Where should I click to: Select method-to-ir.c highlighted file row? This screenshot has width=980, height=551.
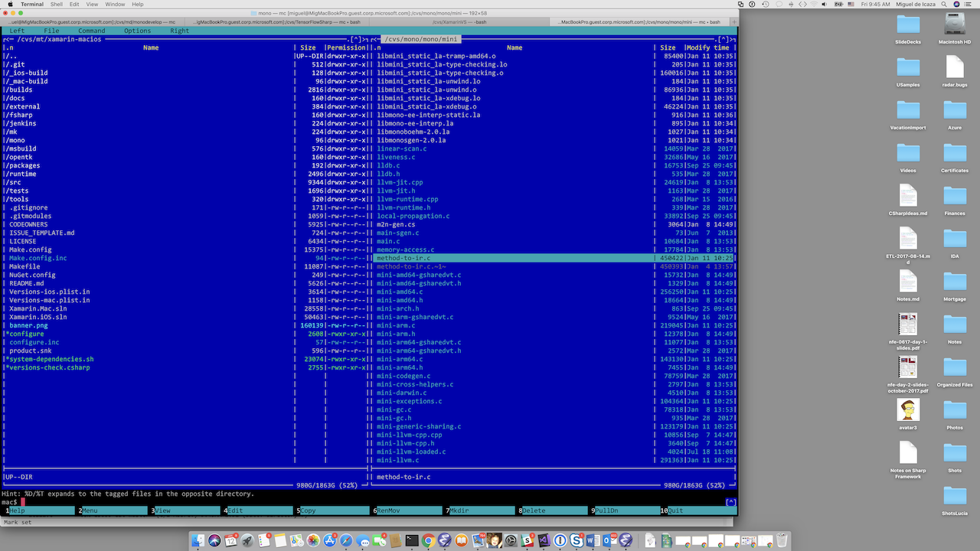tap(553, 258)
